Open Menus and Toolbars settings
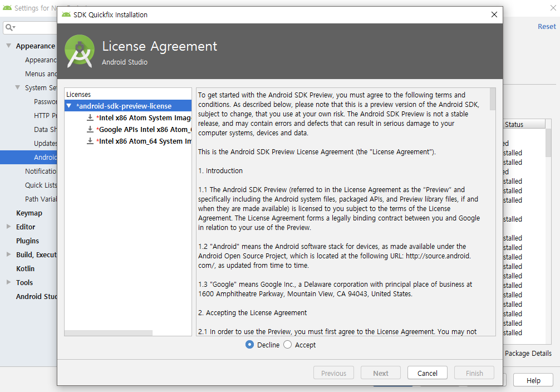The image size is (560, 392). pyautogui.click(x=41, y=73)
